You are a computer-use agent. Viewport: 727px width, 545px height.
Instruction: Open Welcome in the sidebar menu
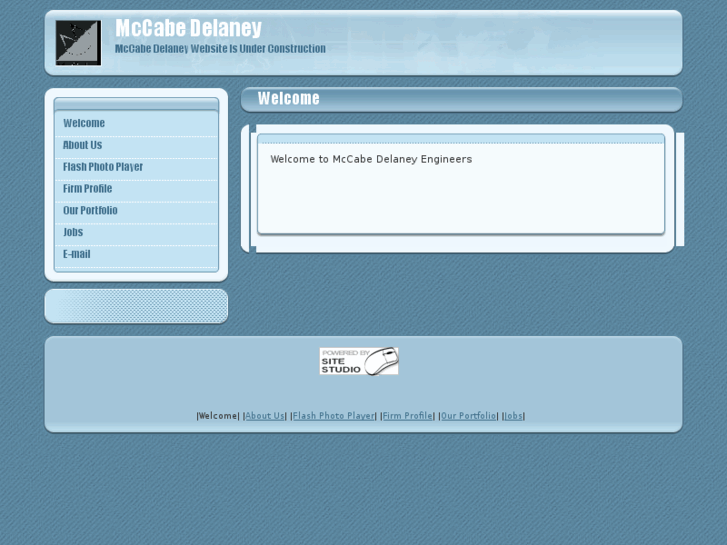coord(84,123)
